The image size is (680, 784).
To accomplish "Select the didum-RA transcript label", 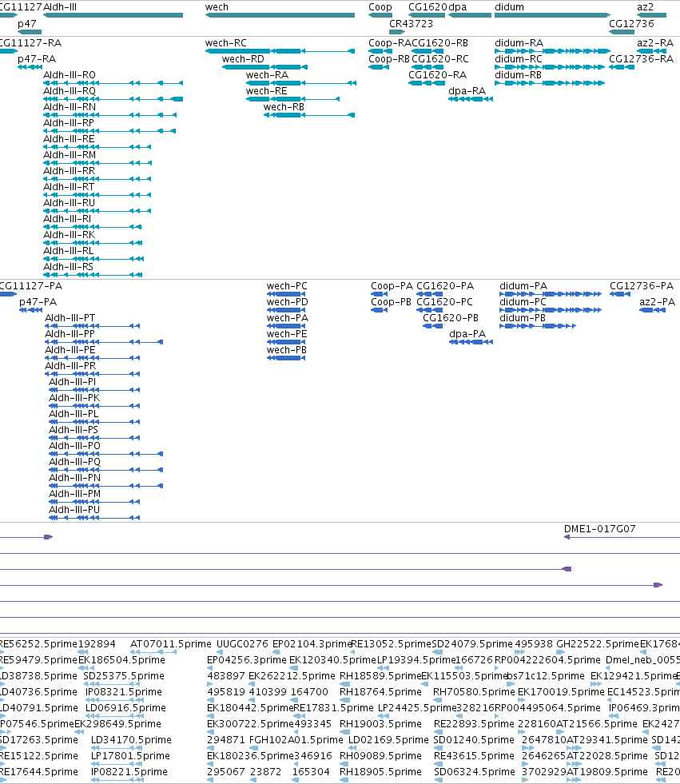I will click(x=519, y=43).
